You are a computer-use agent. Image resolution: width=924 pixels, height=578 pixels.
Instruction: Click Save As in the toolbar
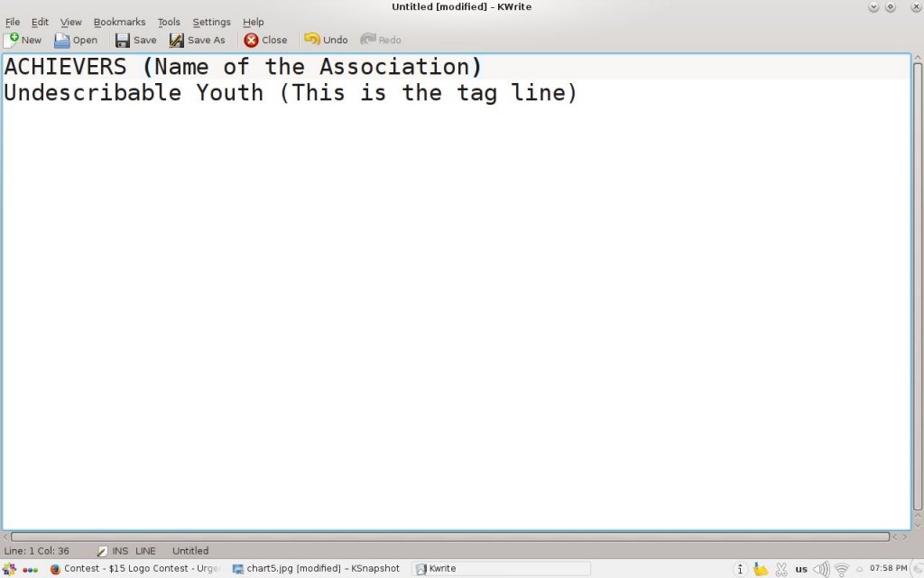click(x=198, y=40)
